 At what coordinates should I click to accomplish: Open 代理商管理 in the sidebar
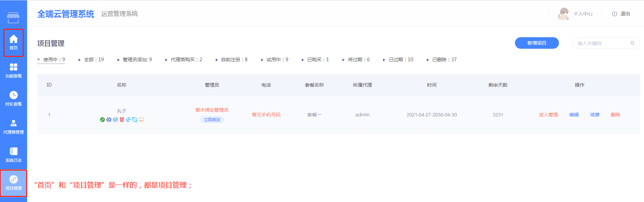point(14,127)
